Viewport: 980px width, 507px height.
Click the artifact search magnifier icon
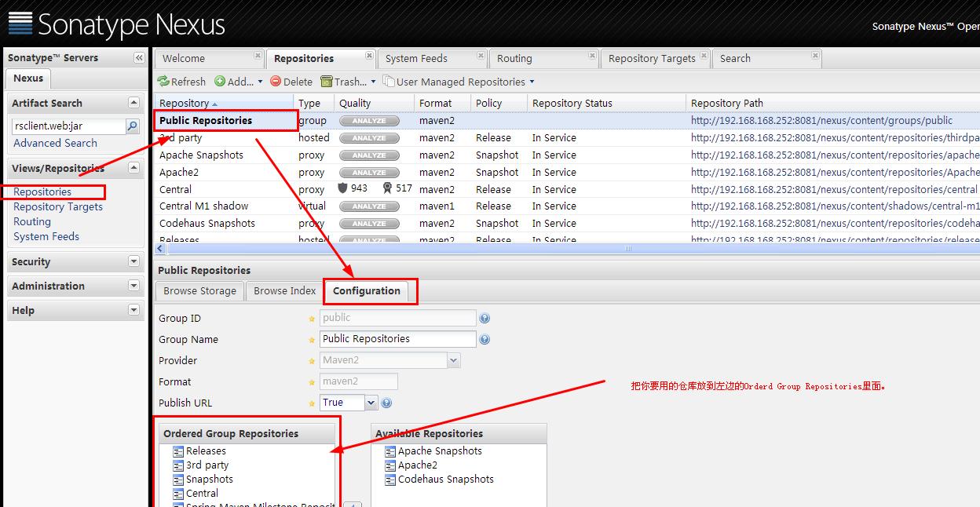pos(133,126)
